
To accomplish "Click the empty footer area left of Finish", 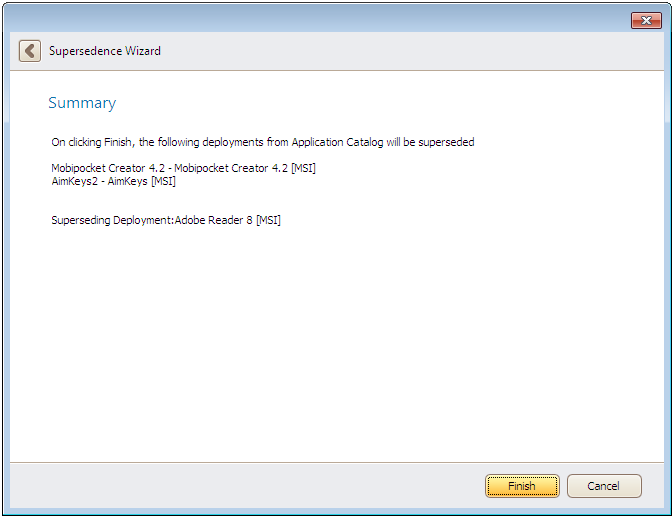I will (240, 486).
